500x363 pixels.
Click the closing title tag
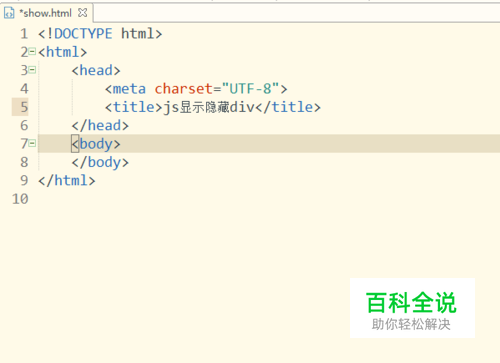tap(288, 107)
